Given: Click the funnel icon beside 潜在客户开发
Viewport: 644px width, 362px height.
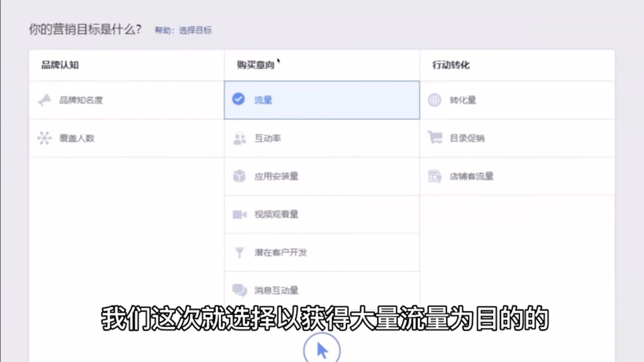Looking at the screenshot, I should click(x=240, y=252).
